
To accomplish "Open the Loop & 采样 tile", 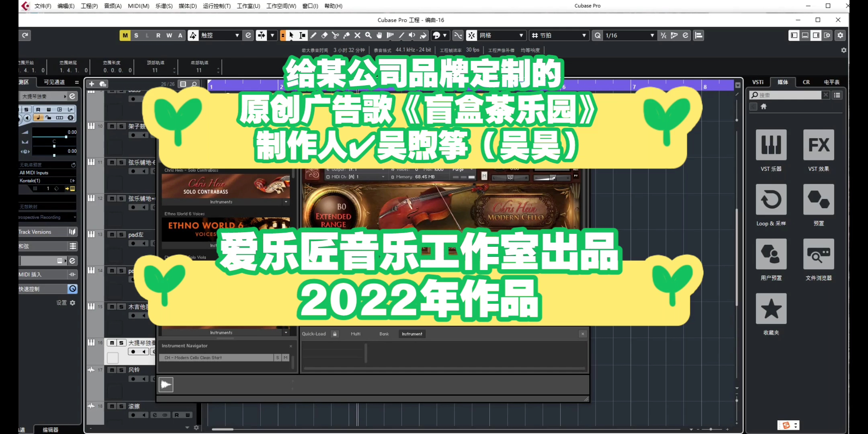I will 771,200.
